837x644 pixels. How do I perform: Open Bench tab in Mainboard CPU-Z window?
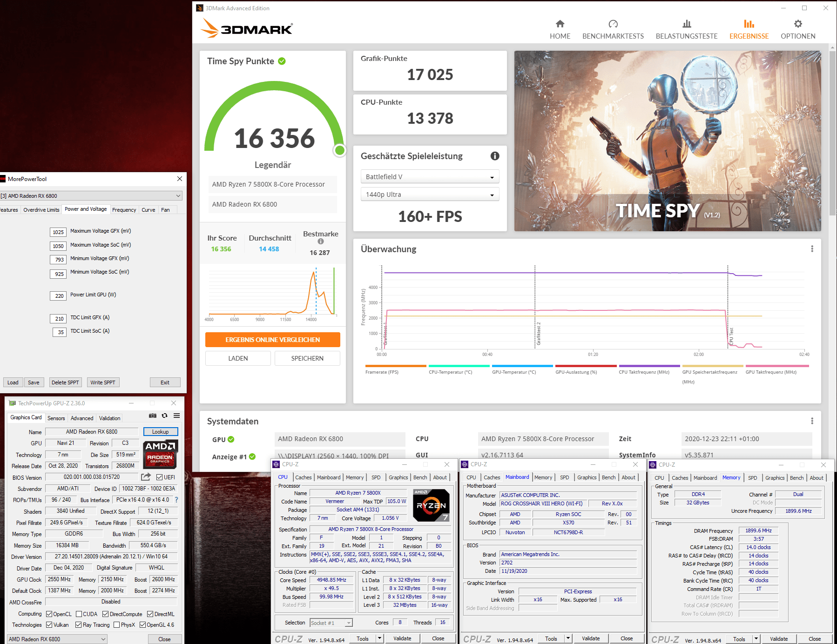608,477
